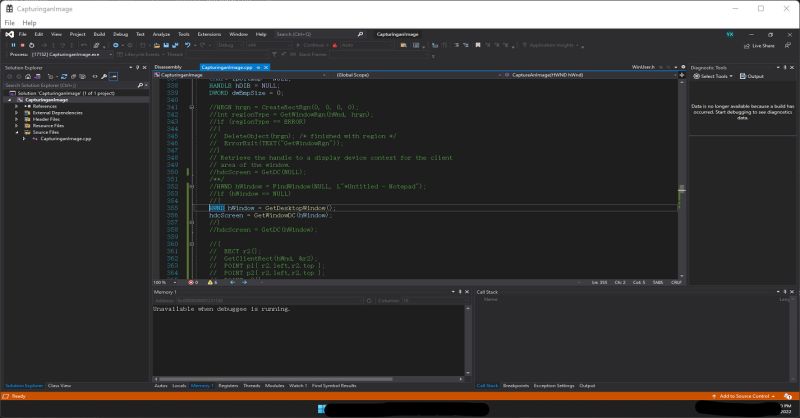The height and width of the screenshot is (418, 800).
Task: Switch to the Breakpoints tab
Action: (x=516, y=386)
